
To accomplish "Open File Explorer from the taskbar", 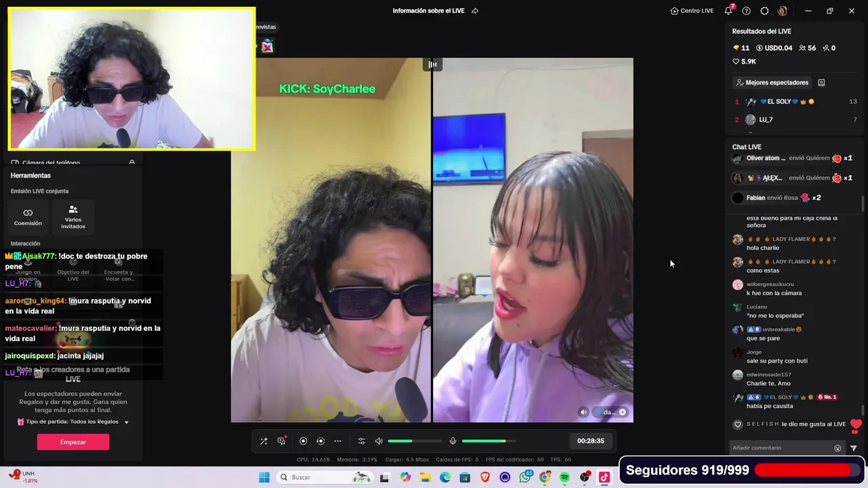I will pos(425,477).
